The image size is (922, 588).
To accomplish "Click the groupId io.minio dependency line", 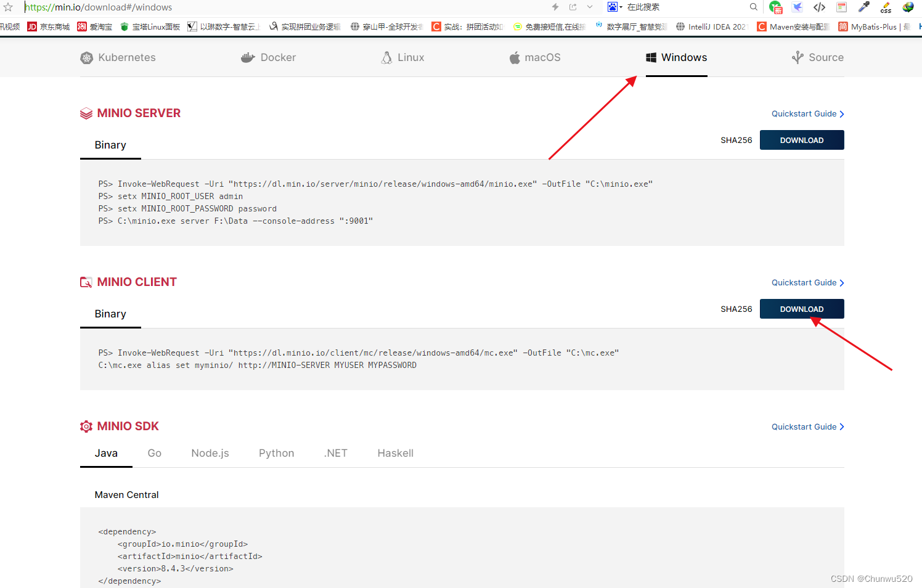I will (183, 544).
